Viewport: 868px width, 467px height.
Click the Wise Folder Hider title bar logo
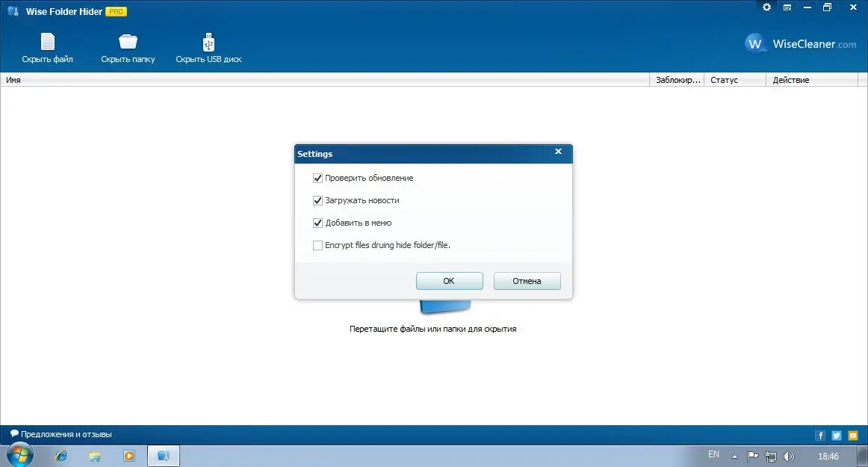13,11
